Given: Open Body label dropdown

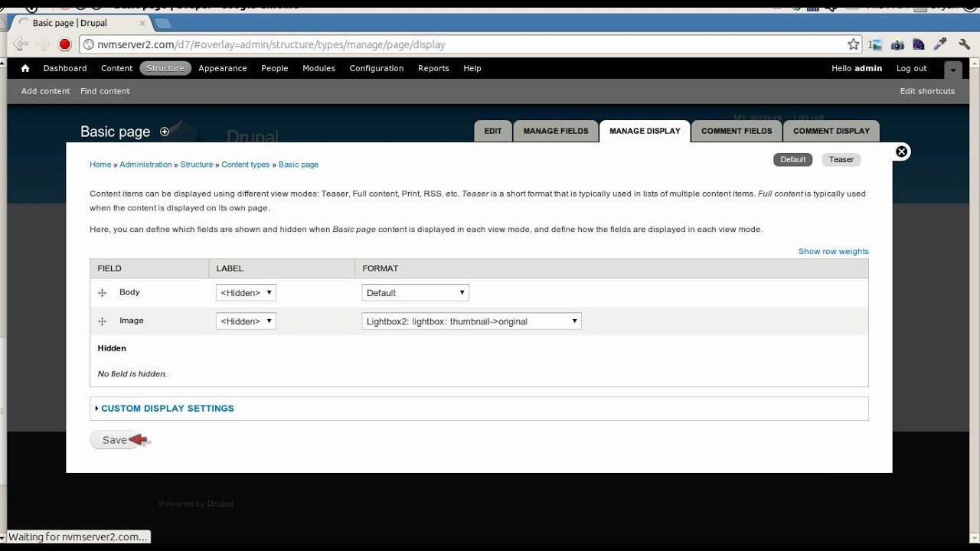Looking at the screenshot, I should tap(246, 292).
